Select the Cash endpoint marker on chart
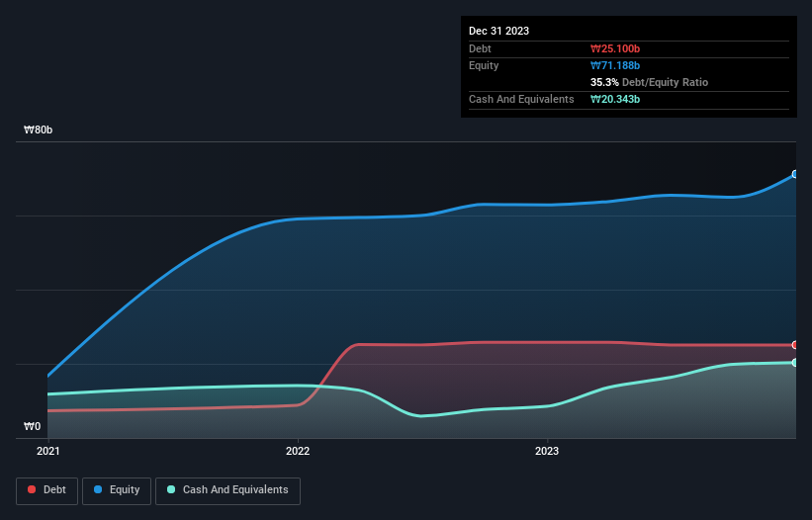This screenshot has width=812, height=520. point(795,363)
